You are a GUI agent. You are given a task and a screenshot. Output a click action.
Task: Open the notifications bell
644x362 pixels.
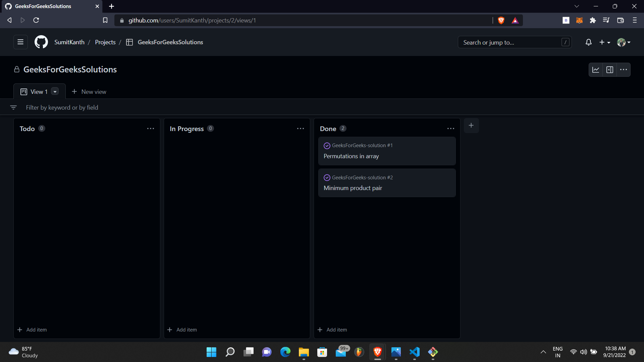[589, 42]
